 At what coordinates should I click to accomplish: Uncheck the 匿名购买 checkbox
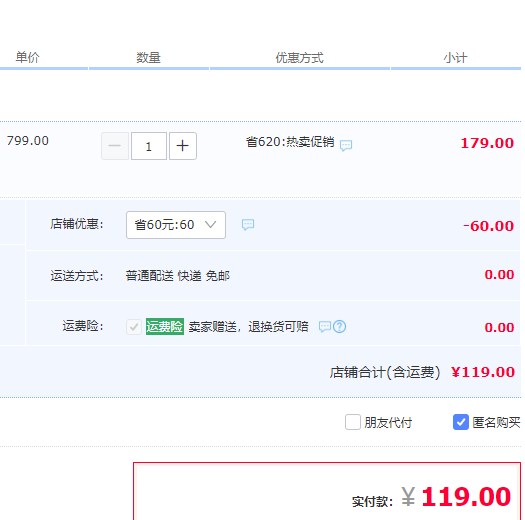coord(461,422)
